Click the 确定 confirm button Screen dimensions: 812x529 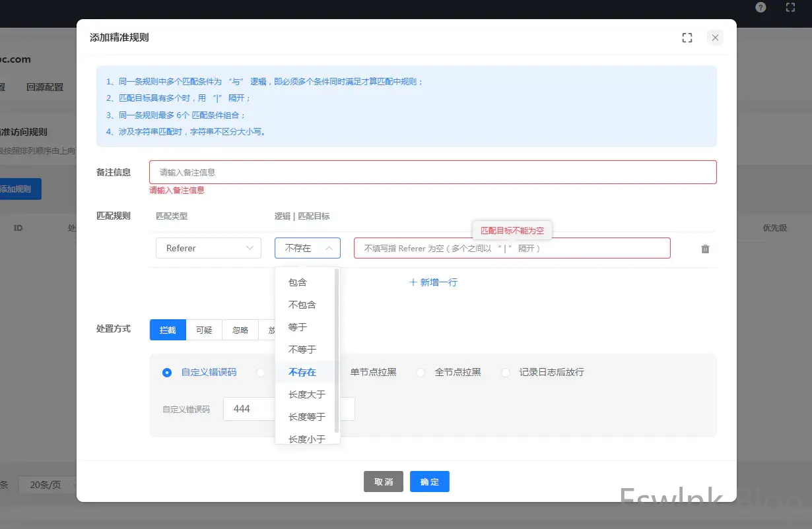point(429,482)
